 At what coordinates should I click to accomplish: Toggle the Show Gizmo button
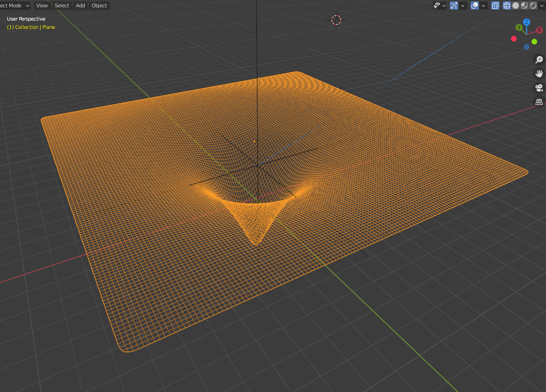[x=454, y=6]
